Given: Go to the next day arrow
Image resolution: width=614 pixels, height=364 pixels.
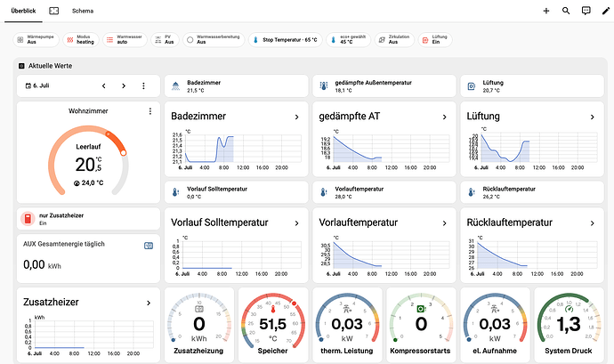Looking at the screenshot, I should point(124,85).
